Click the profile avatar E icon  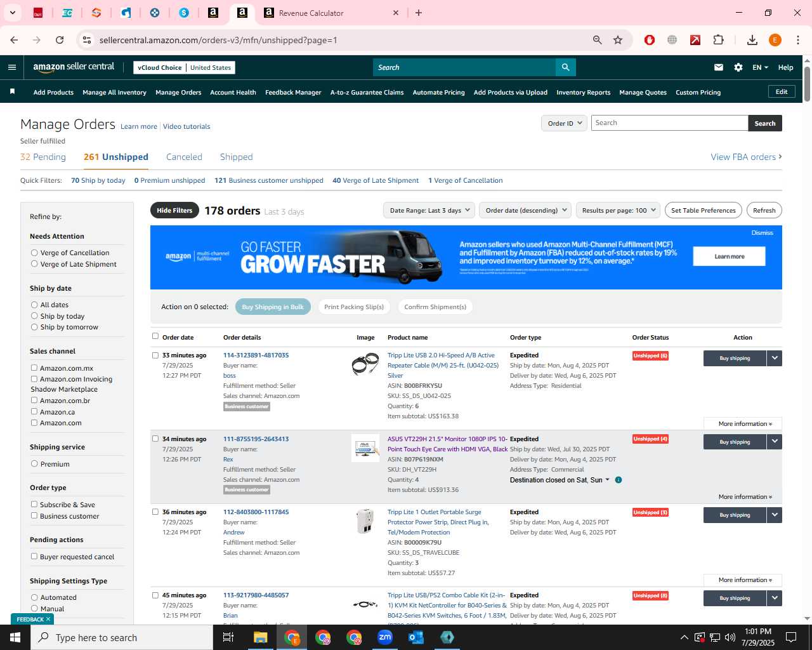775,40
